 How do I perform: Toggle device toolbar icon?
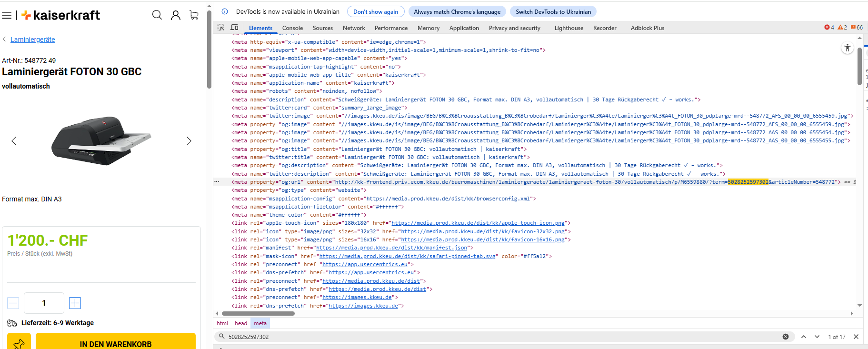coord(234,28)
